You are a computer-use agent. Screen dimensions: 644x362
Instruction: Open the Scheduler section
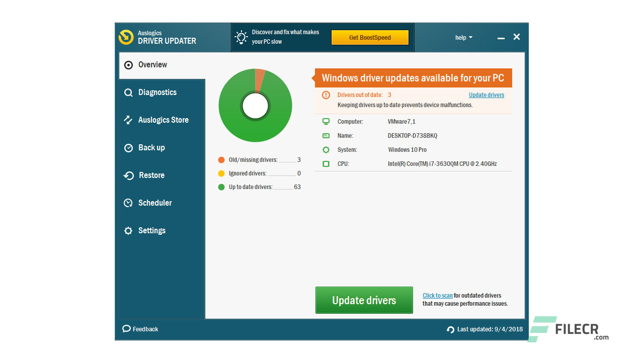162,203
